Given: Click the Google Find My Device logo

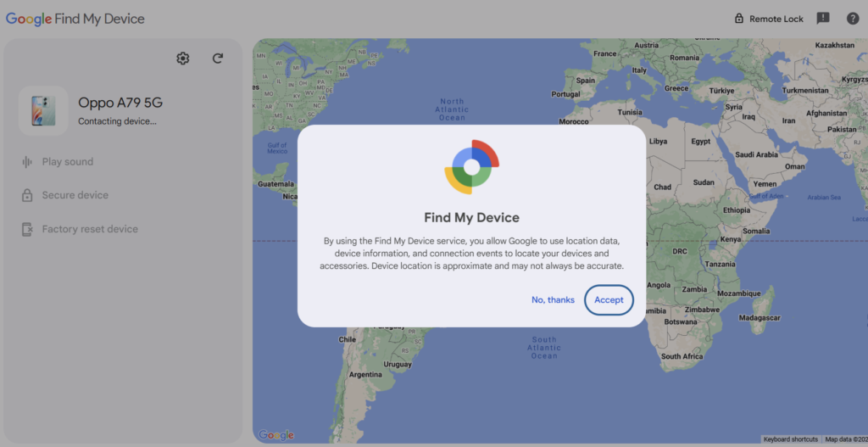Looking at the screenshot, I should coord(75,19).
